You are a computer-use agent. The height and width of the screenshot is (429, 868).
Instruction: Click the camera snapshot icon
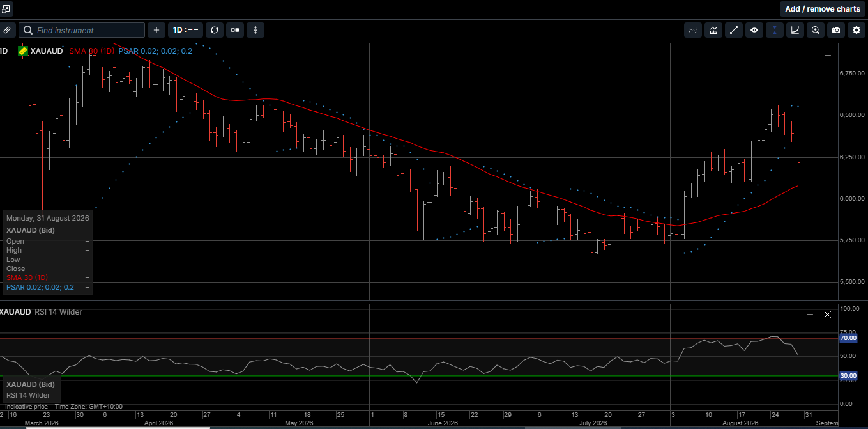click(x=836, y=30)
